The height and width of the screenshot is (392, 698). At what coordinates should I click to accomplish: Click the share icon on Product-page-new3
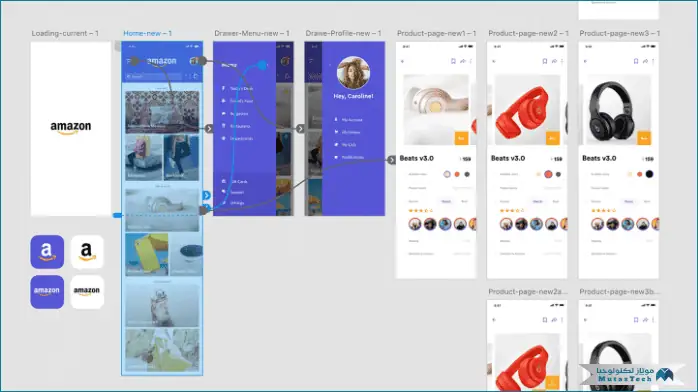pyautogui.click(x=645, y=61)
